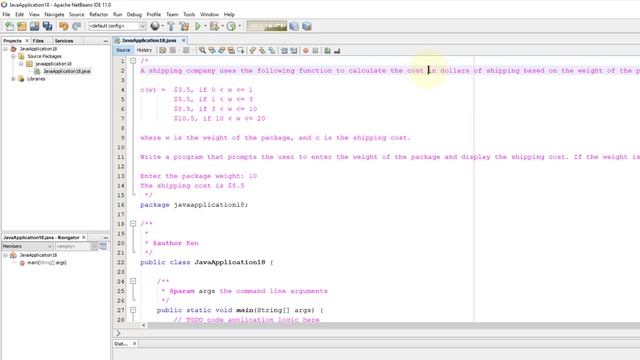Click the memory usage bar in toolbar
This screenshot has height=360, width=640.
[267, 26]
